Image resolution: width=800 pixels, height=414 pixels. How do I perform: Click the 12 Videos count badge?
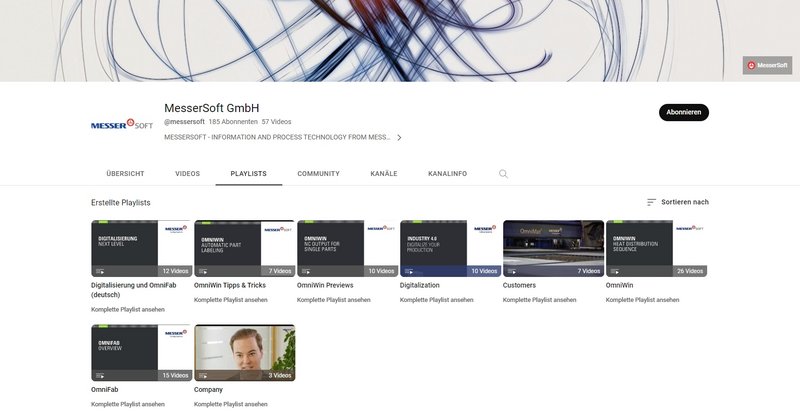pyautogui.click(x=175, y=271)
